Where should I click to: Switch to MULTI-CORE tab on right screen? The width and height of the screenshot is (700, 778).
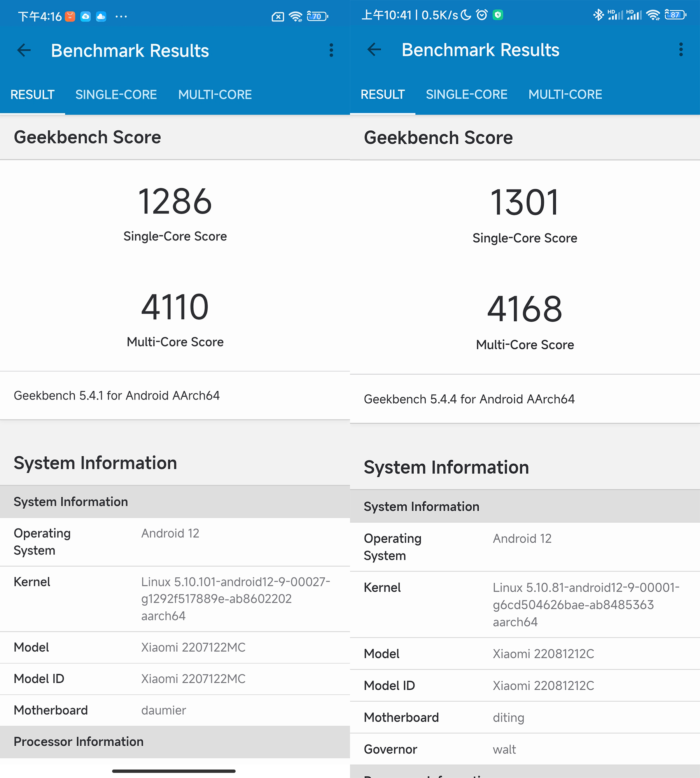(565, 94)
